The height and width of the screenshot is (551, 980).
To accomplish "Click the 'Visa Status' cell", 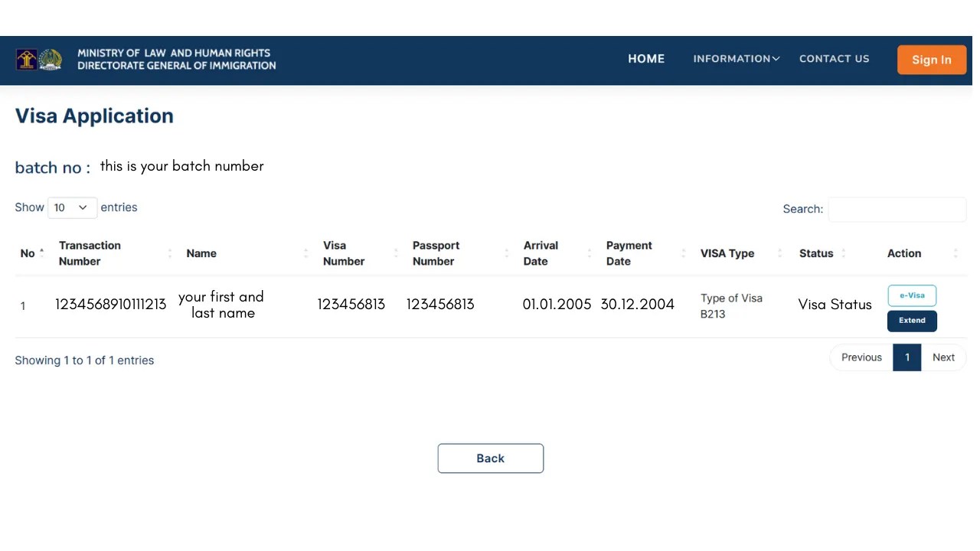I will 835,305.
